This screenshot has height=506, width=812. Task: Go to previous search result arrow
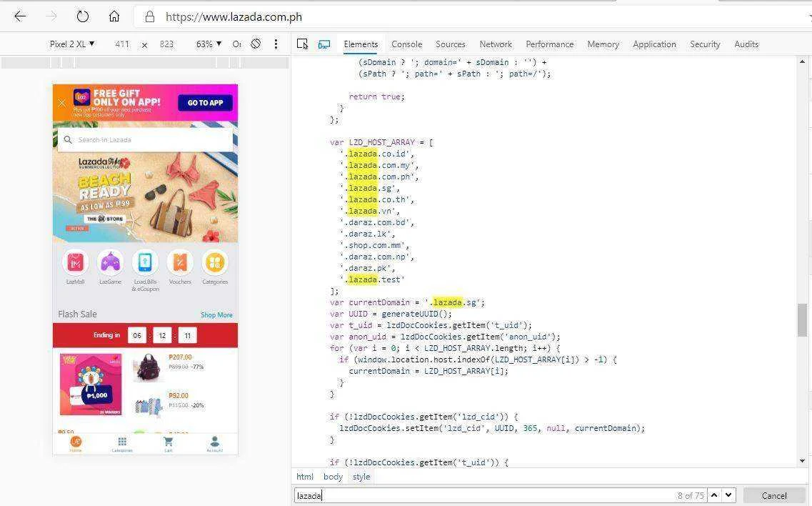click(714, 495)
